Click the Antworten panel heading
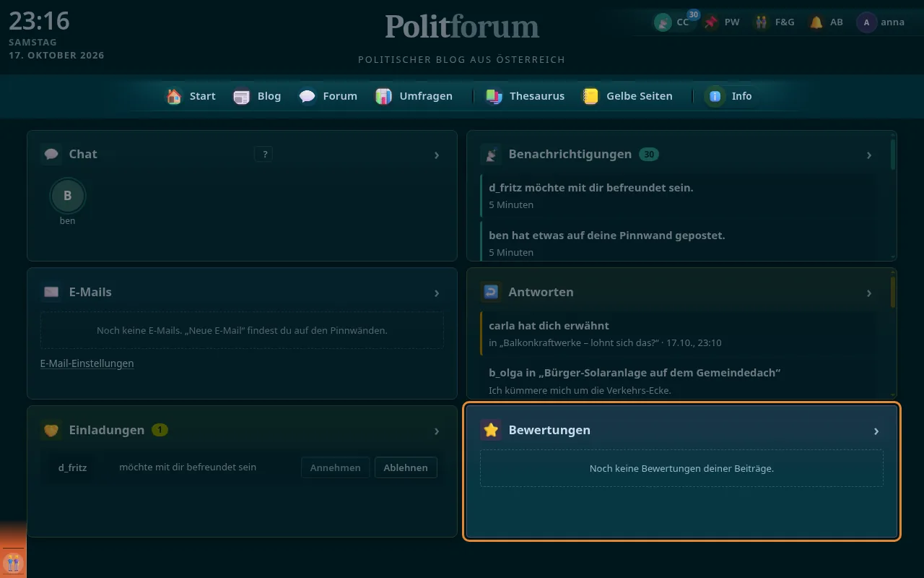 pos(541,292)
